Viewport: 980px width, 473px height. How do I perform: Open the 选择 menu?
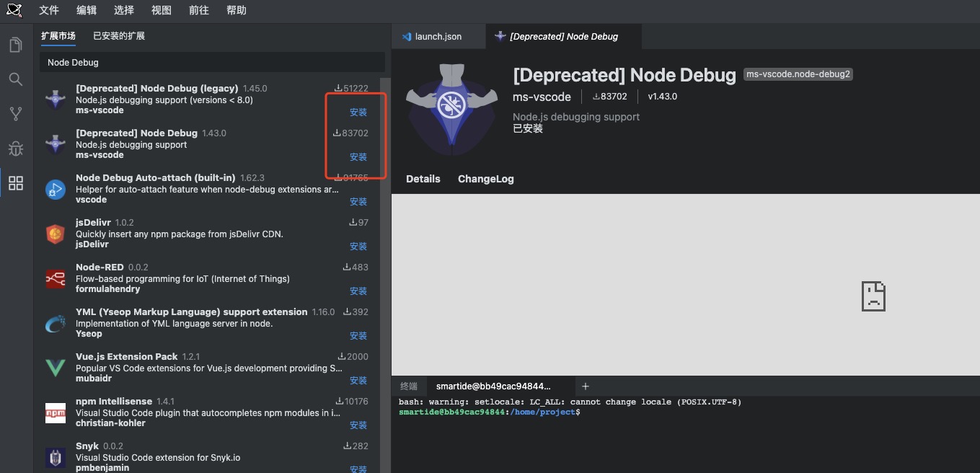click(124, 10)
